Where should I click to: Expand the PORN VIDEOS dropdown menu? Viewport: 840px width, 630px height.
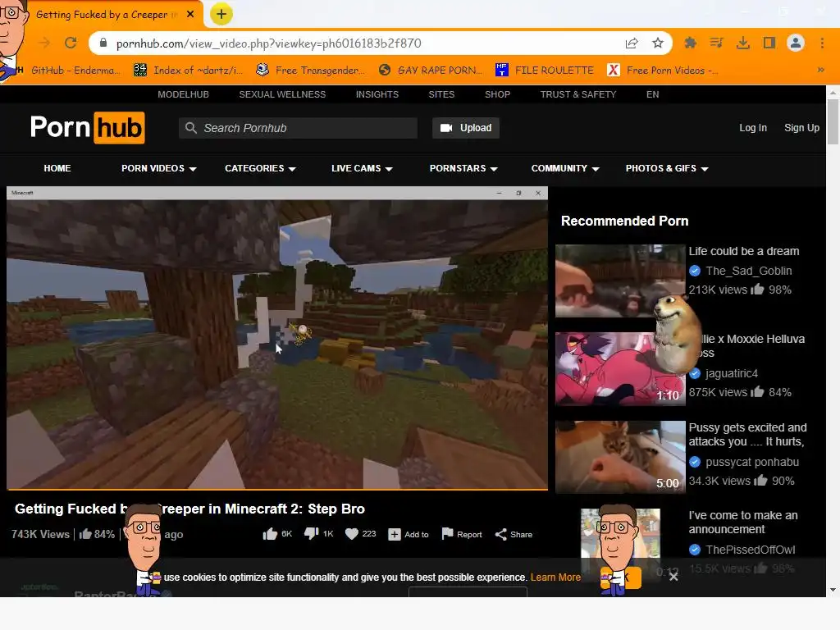pyautogui.click(x=158, y=168)
